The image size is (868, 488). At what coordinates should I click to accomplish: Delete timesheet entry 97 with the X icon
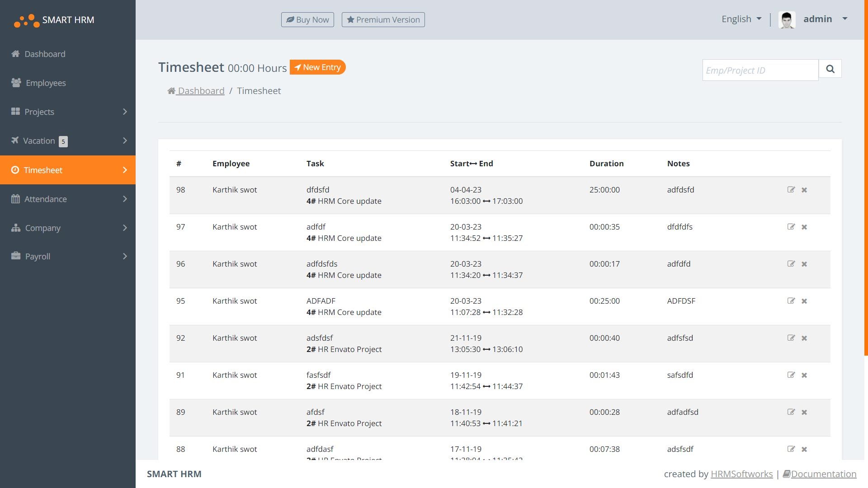pos(804,227)
